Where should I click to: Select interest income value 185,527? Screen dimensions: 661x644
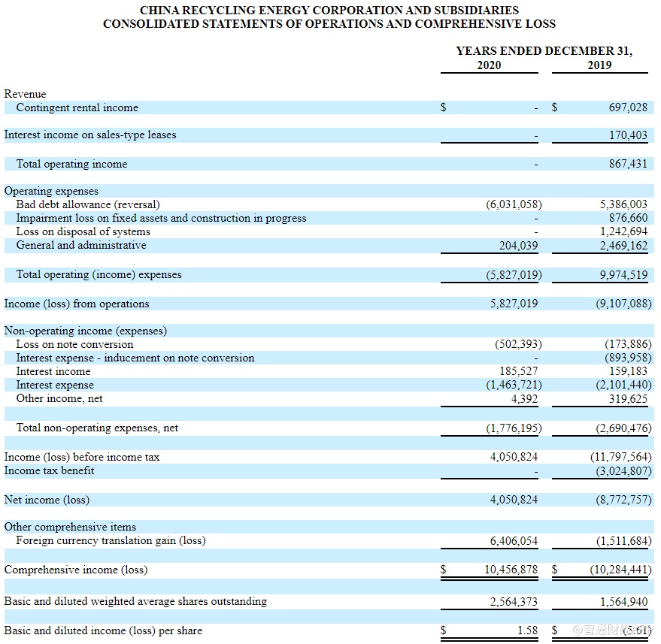(x=518, y=371)
